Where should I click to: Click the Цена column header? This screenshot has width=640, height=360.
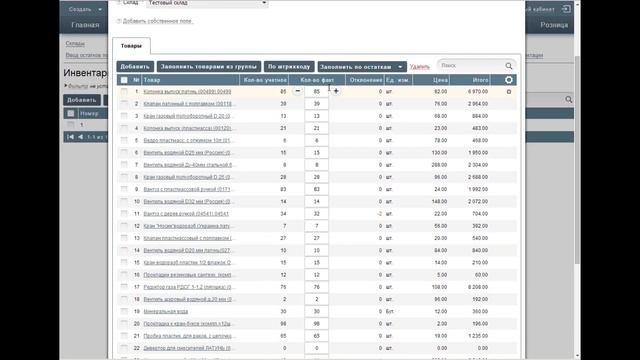(431, 80)
